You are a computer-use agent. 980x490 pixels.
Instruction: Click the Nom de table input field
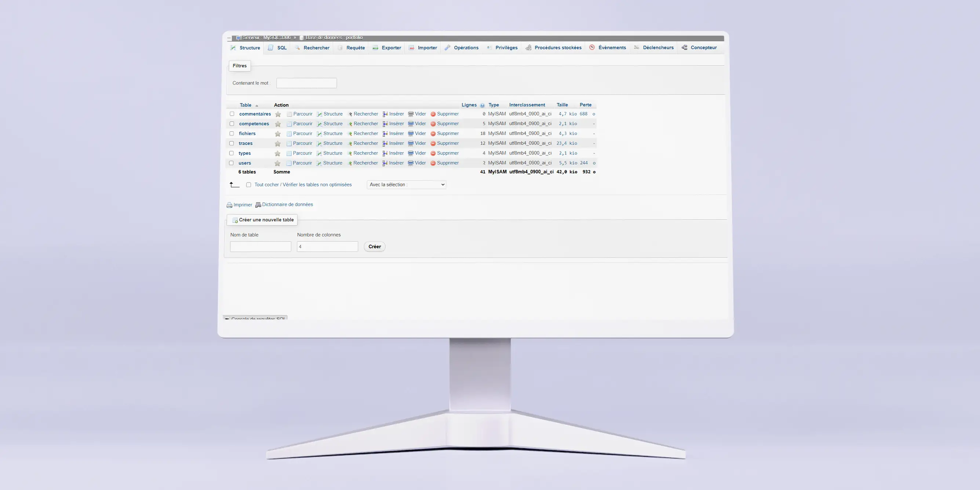click(x=261, y=246)
